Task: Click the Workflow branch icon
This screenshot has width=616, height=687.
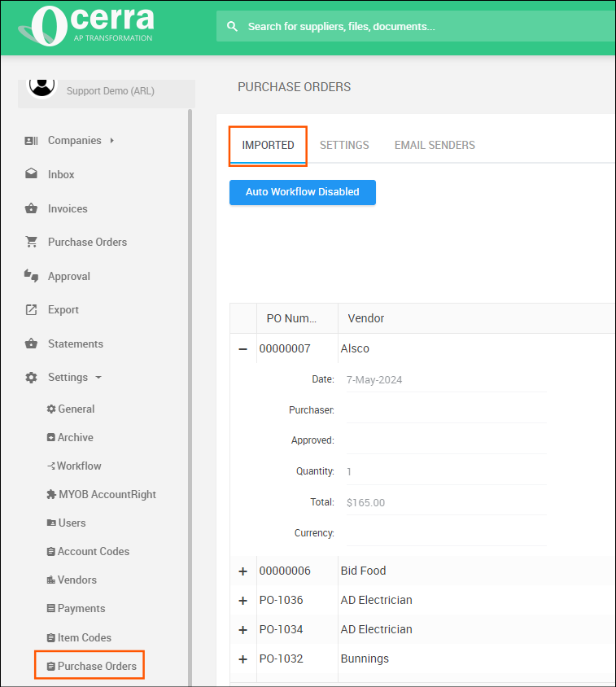Action: [51, 466]
